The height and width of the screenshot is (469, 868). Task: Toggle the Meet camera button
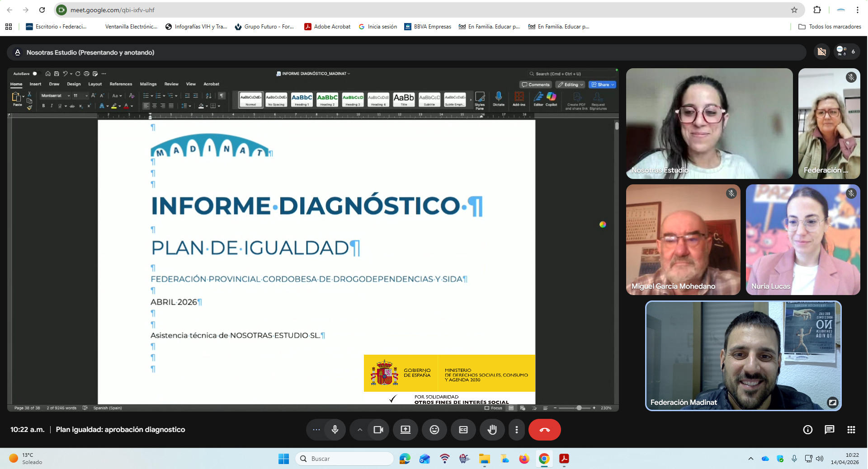[378, 430]
